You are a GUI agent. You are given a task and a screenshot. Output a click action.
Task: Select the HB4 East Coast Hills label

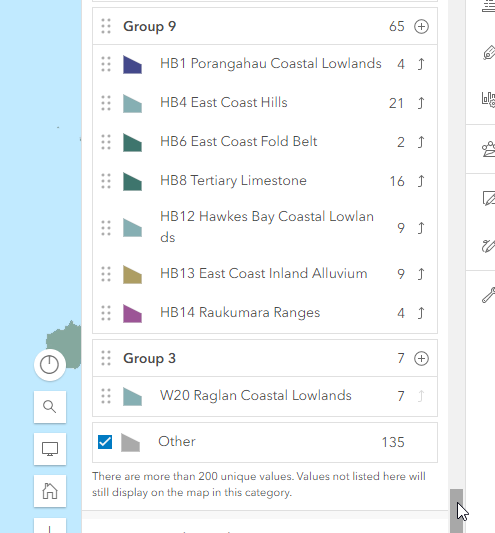(x=224, y=103)
